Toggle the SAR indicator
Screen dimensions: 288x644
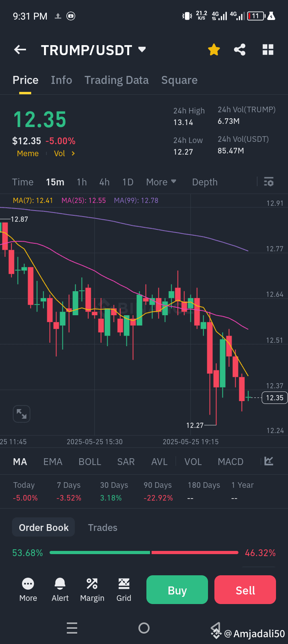tap(126, 462)
